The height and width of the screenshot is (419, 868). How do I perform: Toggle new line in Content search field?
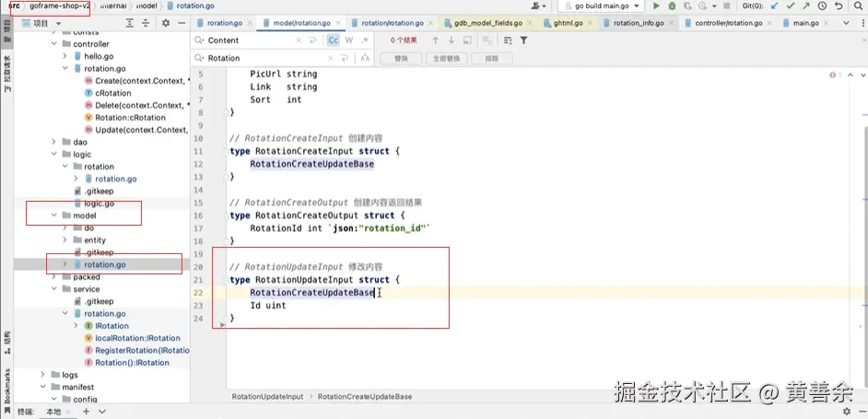pyautogui.click(x=312, y=41)
